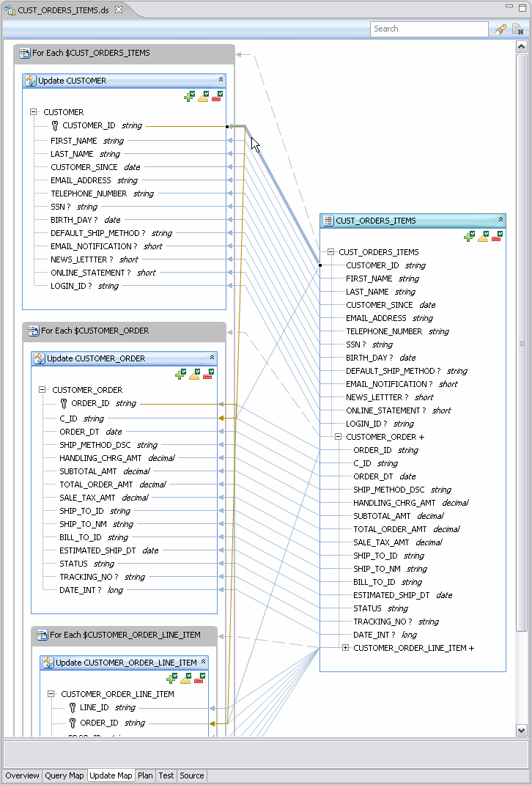The image size is (532, 785).
Task: Click the remove icon in the Update CUSTOMER_ORDER_LINE_ITEM panel
Action: (x=200, y=679)
